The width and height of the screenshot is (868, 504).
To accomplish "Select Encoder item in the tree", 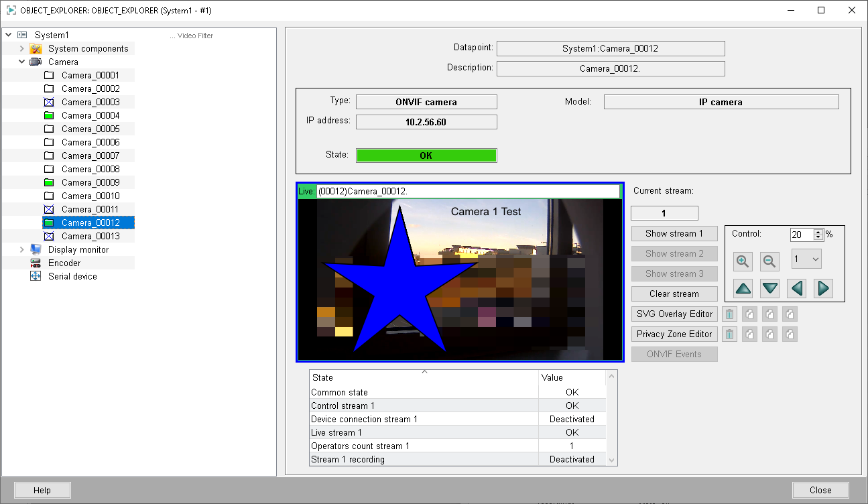I will point(64,263).
